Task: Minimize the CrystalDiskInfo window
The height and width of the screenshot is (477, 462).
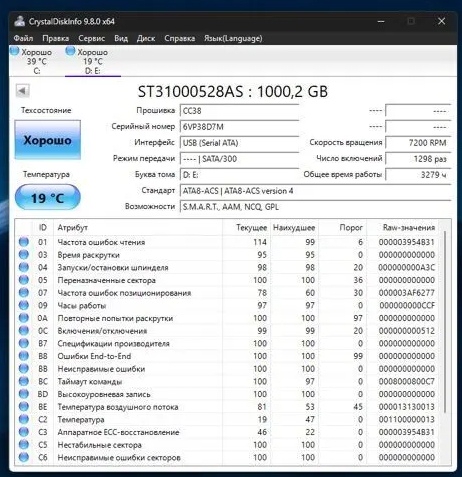Action: (381, 21)
